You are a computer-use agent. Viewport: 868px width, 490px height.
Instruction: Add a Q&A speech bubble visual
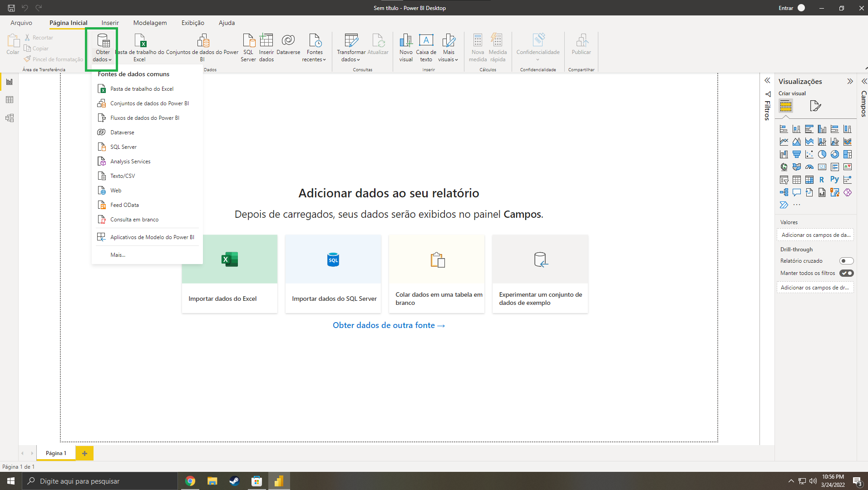(797, 193)
